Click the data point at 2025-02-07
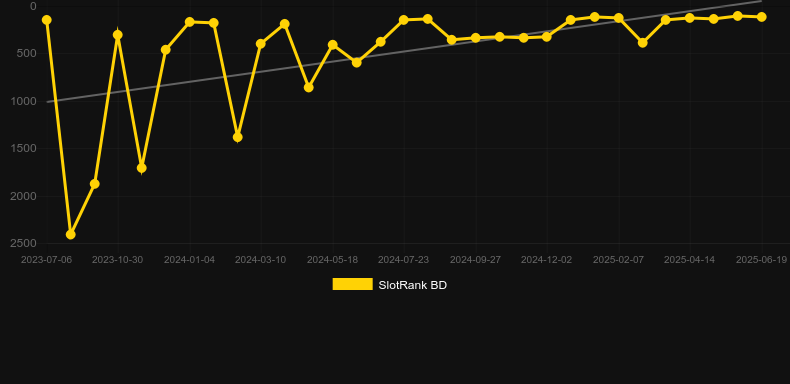The image size is (790, 384). click(x=618, y=18)
